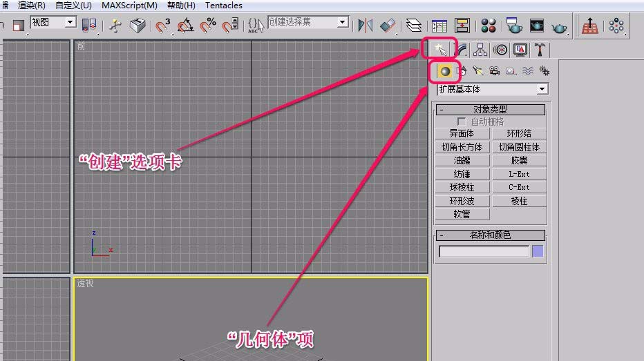Collapse the 名称和颜色 rollout

[x=491, y=235]
